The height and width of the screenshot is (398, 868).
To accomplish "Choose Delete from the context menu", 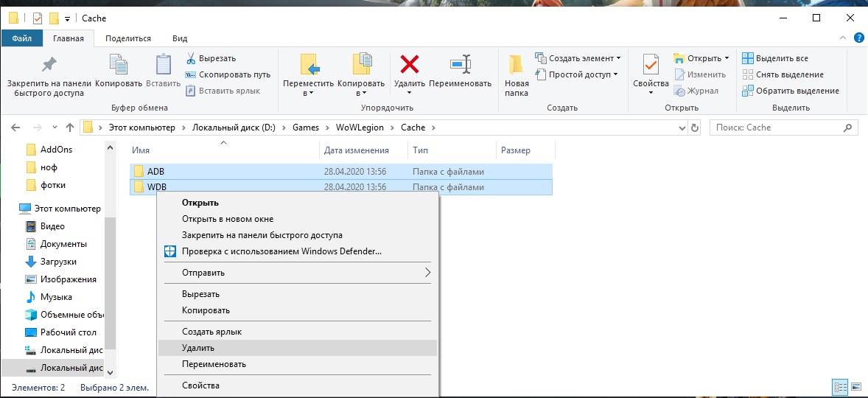I will [x=198, y=348].
